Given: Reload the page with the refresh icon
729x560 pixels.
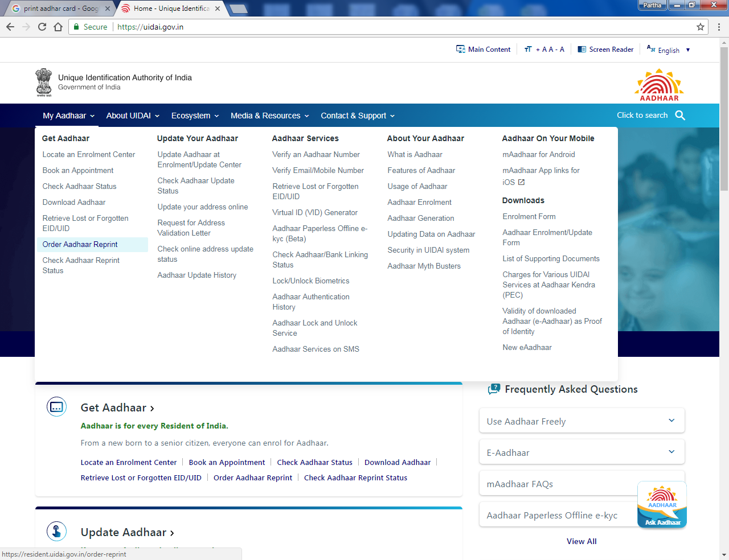Looking at the screenshot, I should (x=42, y=27).
